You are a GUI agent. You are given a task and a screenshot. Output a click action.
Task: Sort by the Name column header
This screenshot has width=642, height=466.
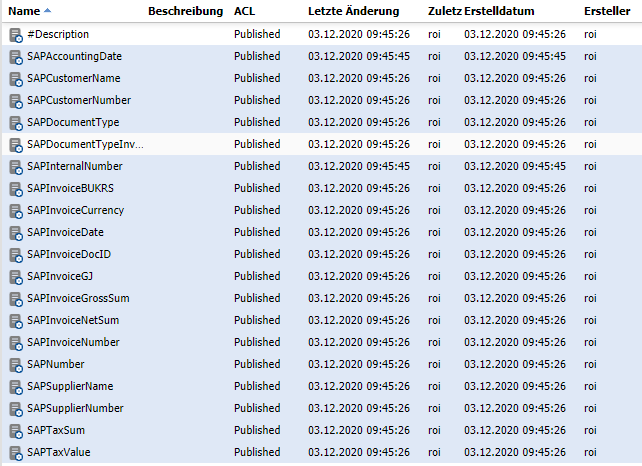pos(24,11)
